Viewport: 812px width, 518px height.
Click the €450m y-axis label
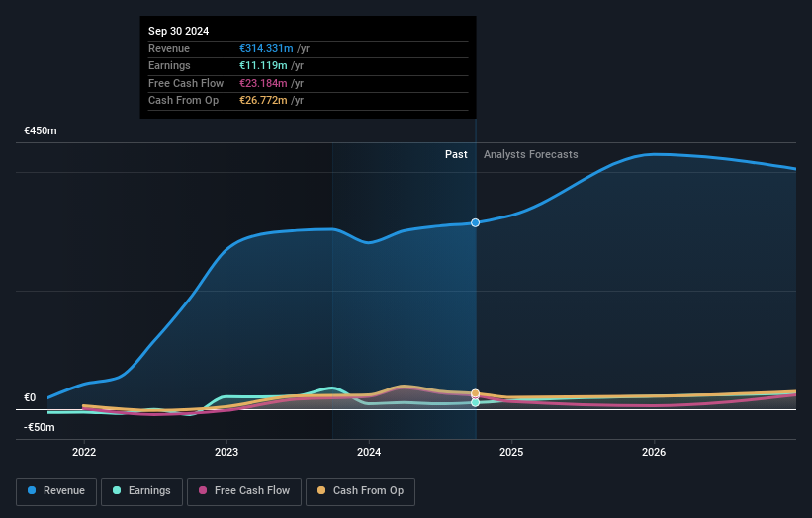click(x=41, y=130)
